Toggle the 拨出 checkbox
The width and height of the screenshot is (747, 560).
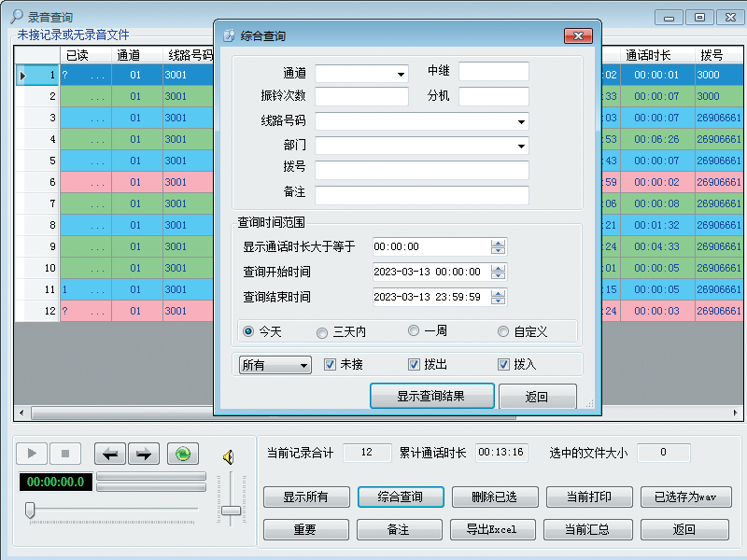[414, 365]
